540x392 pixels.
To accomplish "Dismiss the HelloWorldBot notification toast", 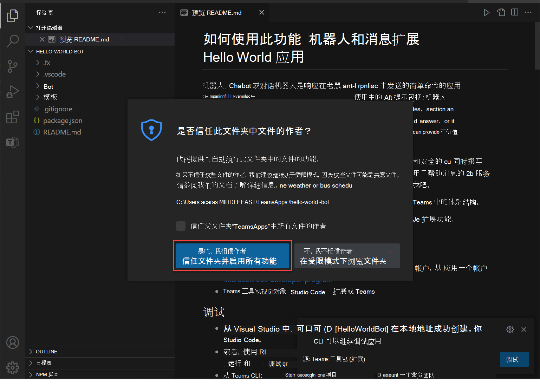I will tap(524, 329).
